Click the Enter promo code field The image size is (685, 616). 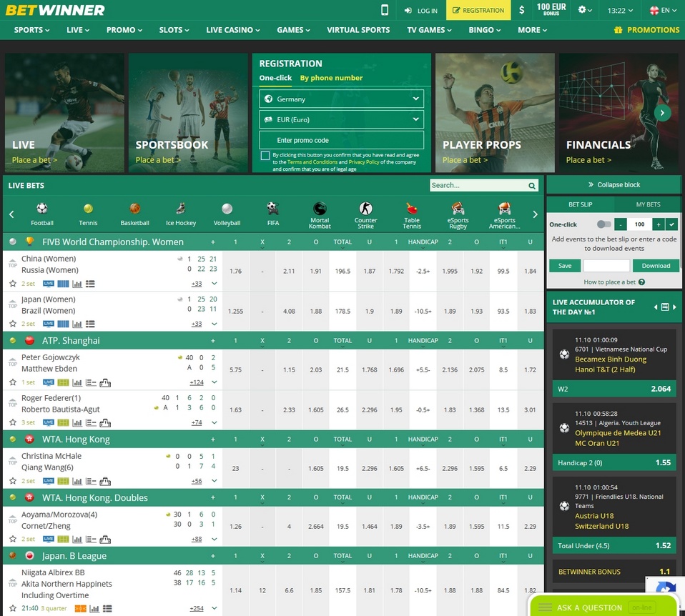(342, 140)
